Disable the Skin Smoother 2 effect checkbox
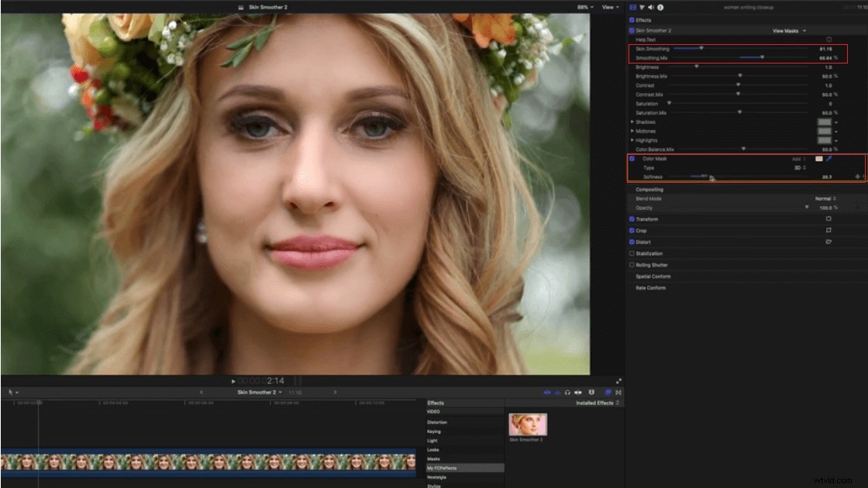868x488 pixels. [632, 30]
